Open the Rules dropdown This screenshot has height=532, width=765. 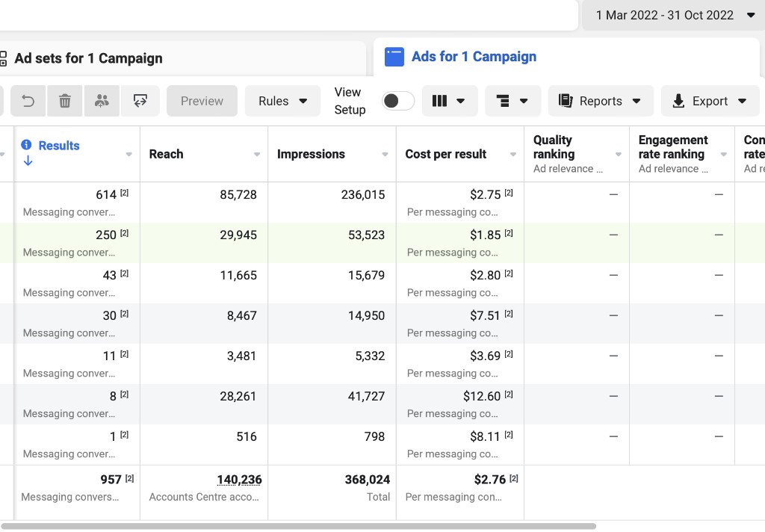pyautogui.click(x=282, y=101)
